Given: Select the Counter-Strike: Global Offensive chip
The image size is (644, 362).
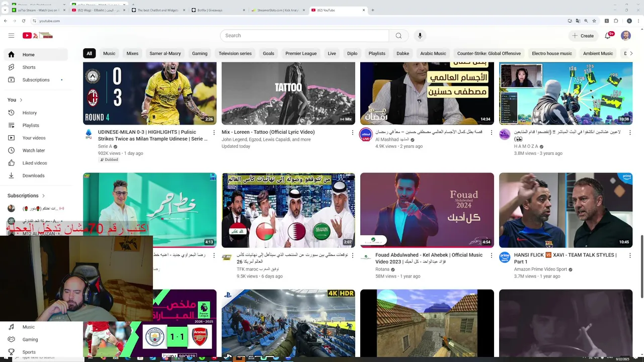Looking at the screenshot, I should point(489,53).
